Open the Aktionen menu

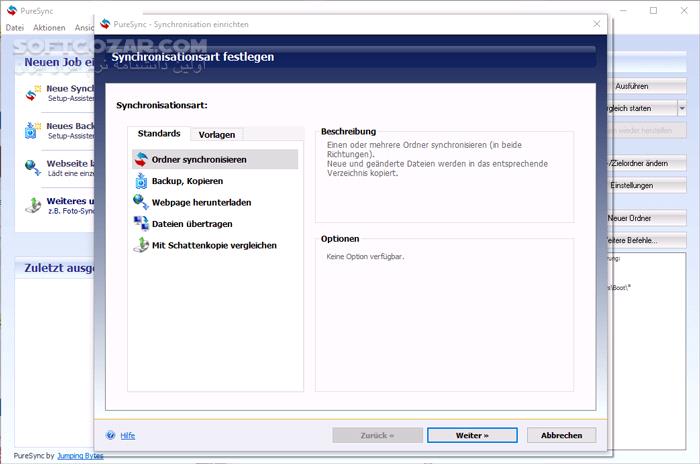pos(49,28)
